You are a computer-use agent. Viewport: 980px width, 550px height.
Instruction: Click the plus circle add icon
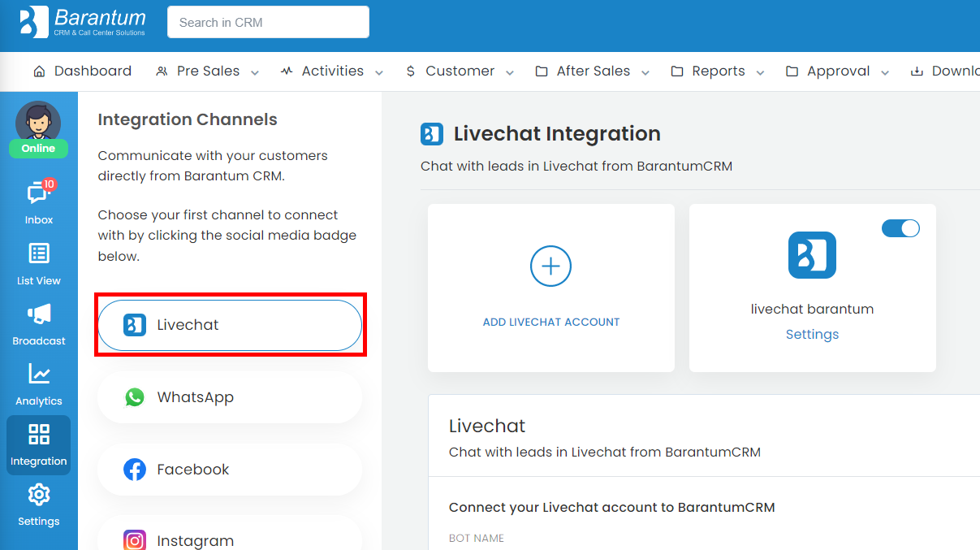[x=550, y=266]
